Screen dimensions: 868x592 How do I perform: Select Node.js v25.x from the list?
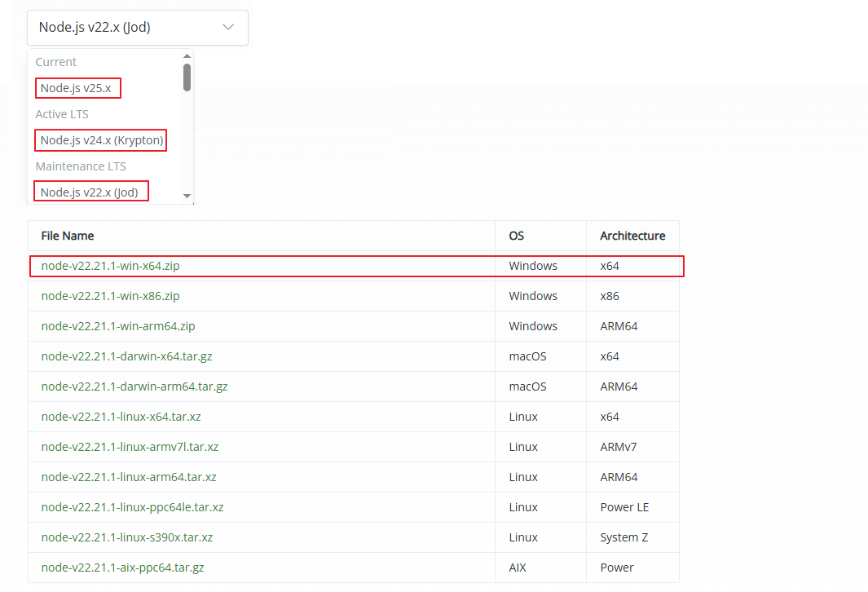click(76, 88)
